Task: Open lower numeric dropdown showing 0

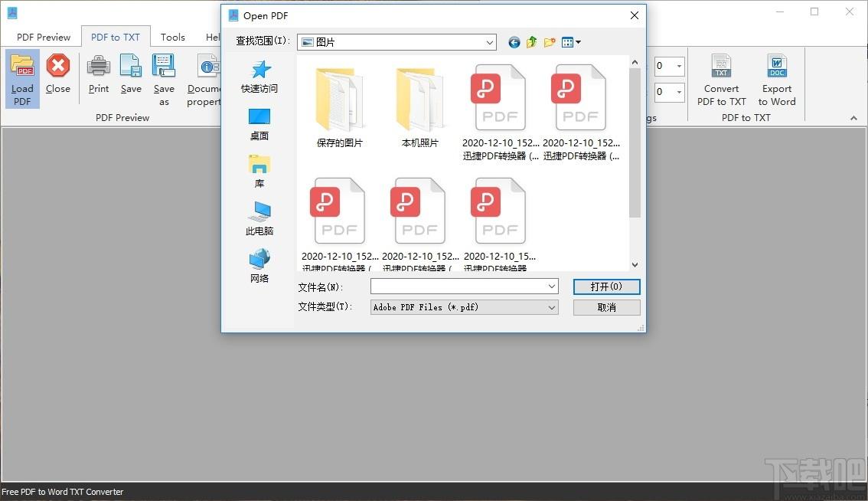Action: 679,92
